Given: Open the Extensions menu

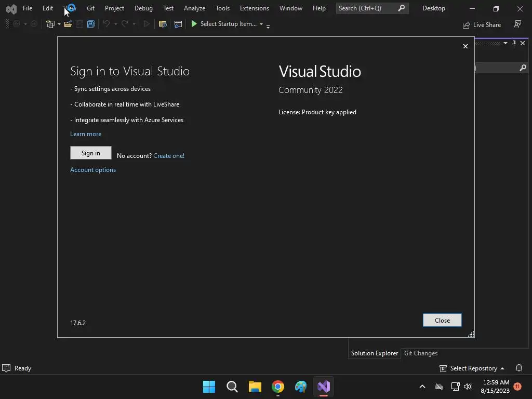Looking at the screenshot, I should pos(255,8).
